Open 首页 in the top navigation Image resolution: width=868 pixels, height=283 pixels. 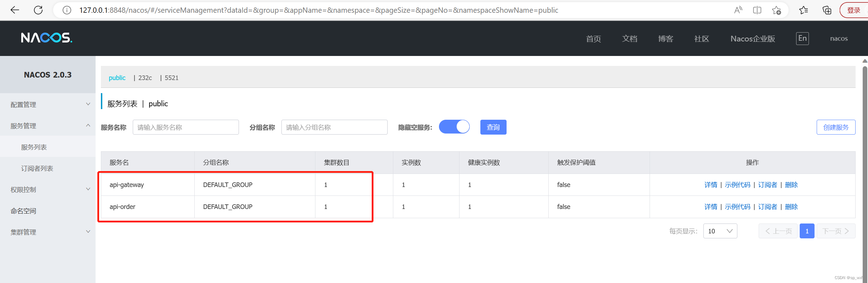click(594, 39)
